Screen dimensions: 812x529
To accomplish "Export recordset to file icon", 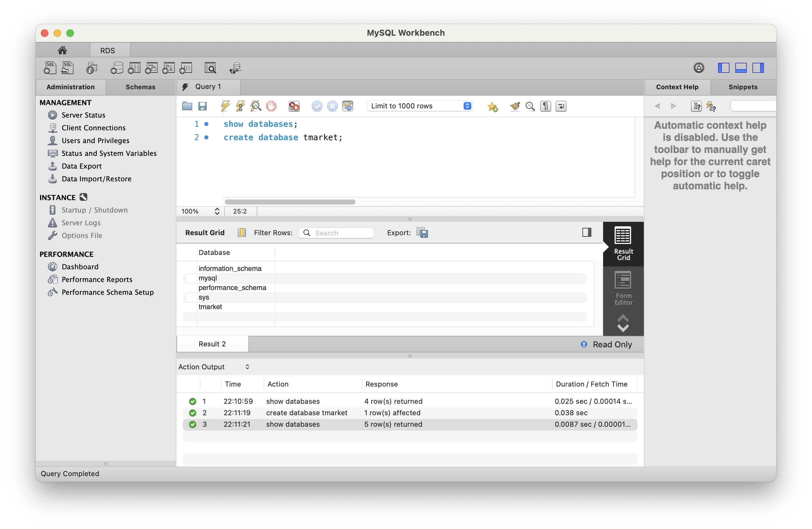I will (x=422, y=233).
